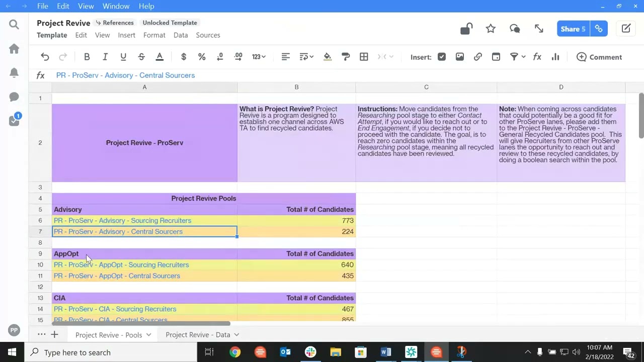
Task: Click Windows Start button
Action: (12, 352)
